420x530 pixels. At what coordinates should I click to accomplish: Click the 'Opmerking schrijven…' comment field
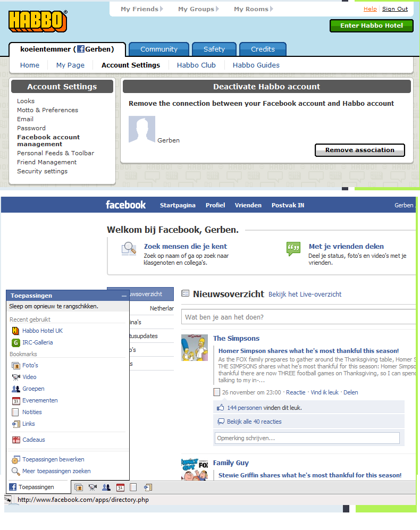307,438
